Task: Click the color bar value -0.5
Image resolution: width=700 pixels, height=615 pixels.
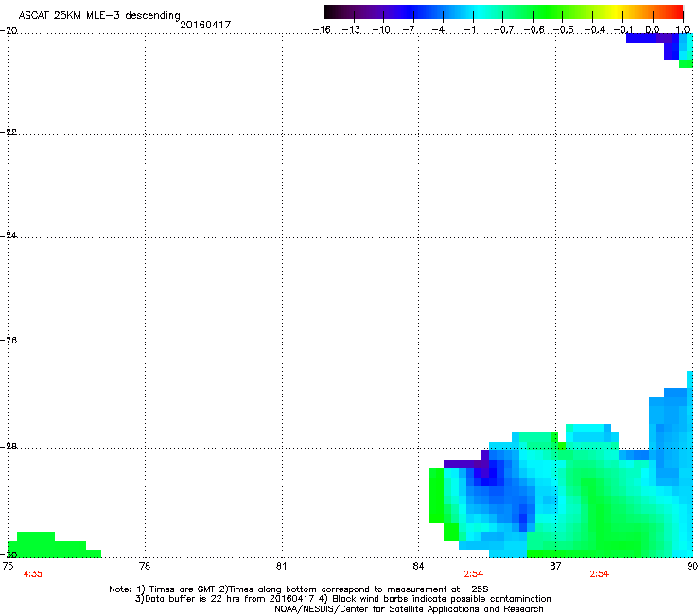Action: [x=564, y=30]
